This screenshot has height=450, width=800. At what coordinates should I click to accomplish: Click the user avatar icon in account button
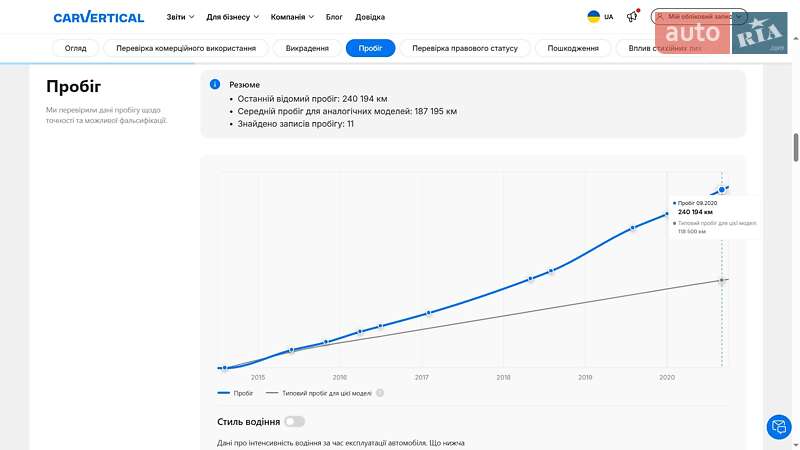click(x=660, y=17)
